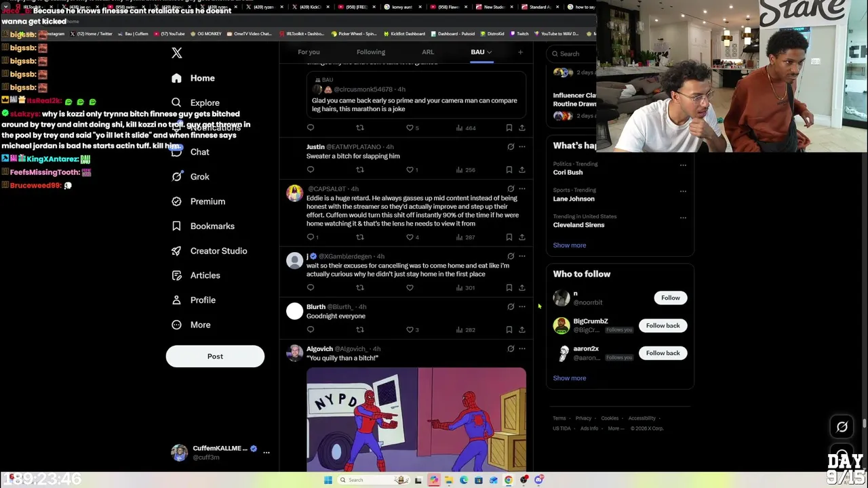Image resolution: width=868 pixels, height=488 pixels.
Task: Open Chat in the sidebar
Action: point(191,152)
